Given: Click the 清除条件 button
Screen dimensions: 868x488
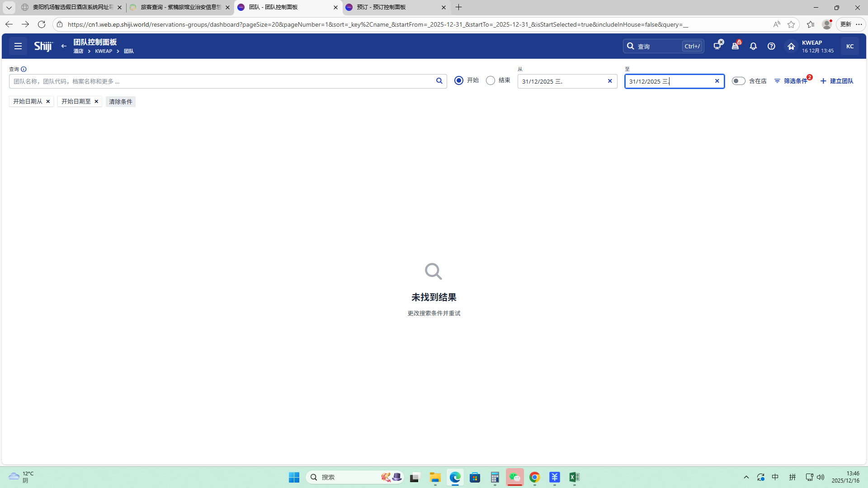Looking at the screenshot, I should point(120,102).
